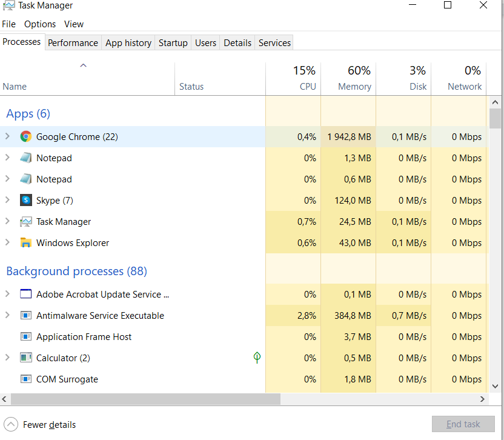This screenshot has height=440, width=504.
Task: Switch to the Performance tab
Action: click(x=73, y=43)
